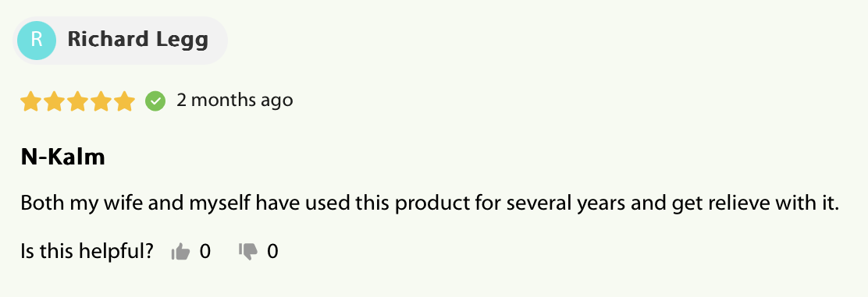Screen dimensions: 868x297
Task: Click the thumbs up count zero
Action: click(x=205, y=252)
